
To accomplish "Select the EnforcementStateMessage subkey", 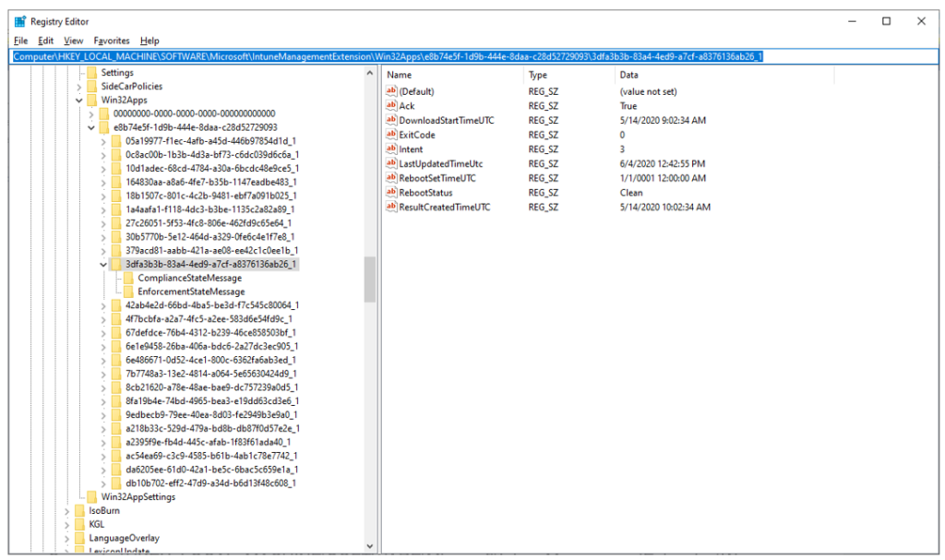I will coord(191,292).
